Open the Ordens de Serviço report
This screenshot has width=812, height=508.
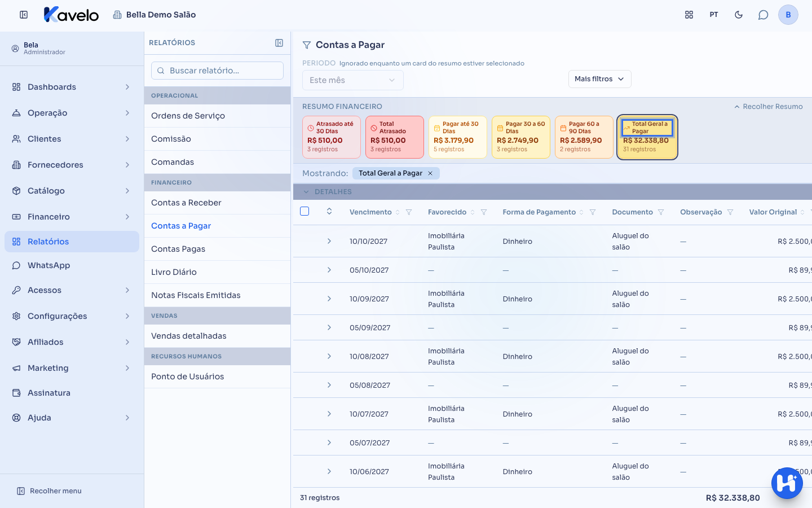pos(217,116)
